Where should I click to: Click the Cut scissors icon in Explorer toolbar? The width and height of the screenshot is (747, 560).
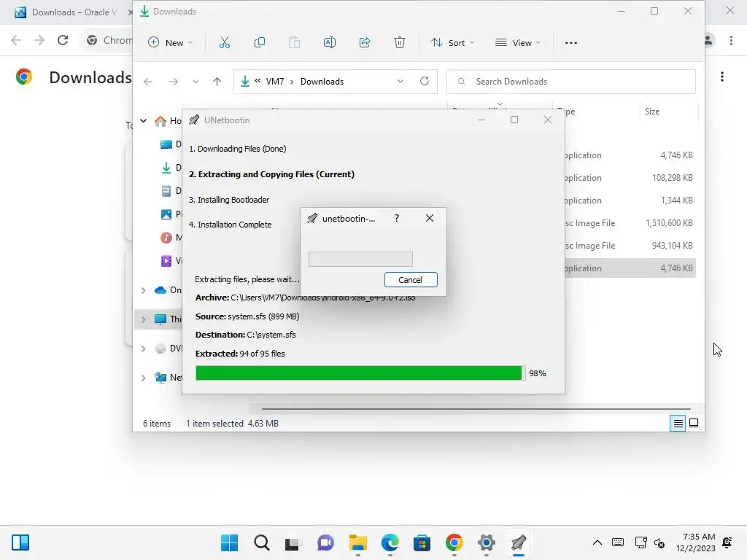225,43
